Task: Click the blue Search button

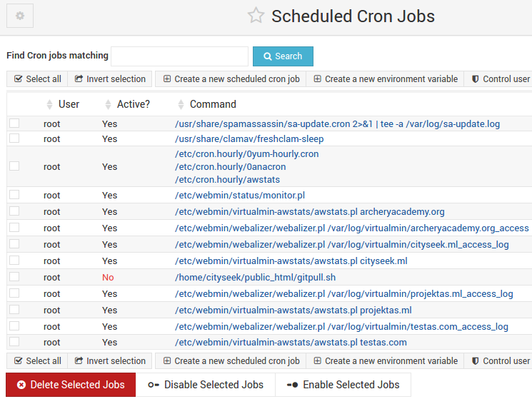Action: click(283, 56)
